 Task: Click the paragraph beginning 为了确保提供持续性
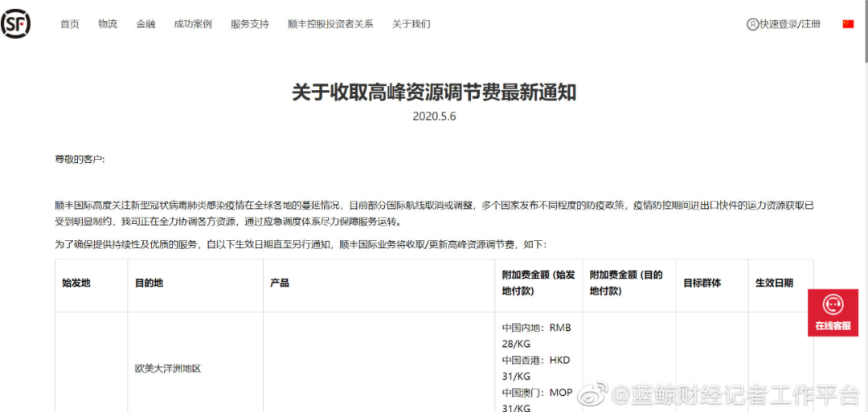tap(301, 244)
